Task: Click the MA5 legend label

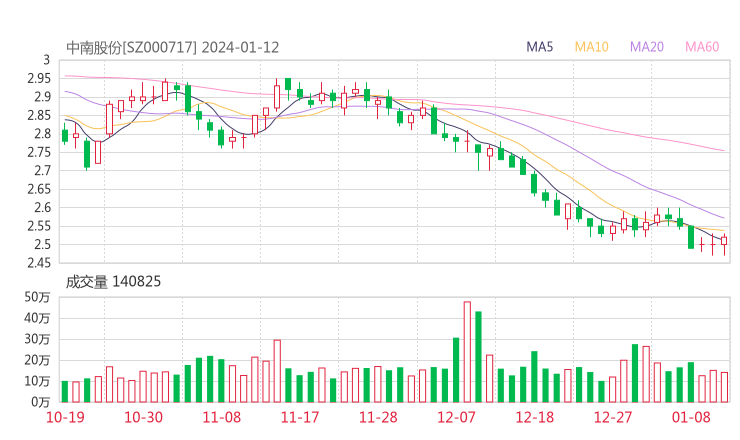Action: (x=539, y=47)
